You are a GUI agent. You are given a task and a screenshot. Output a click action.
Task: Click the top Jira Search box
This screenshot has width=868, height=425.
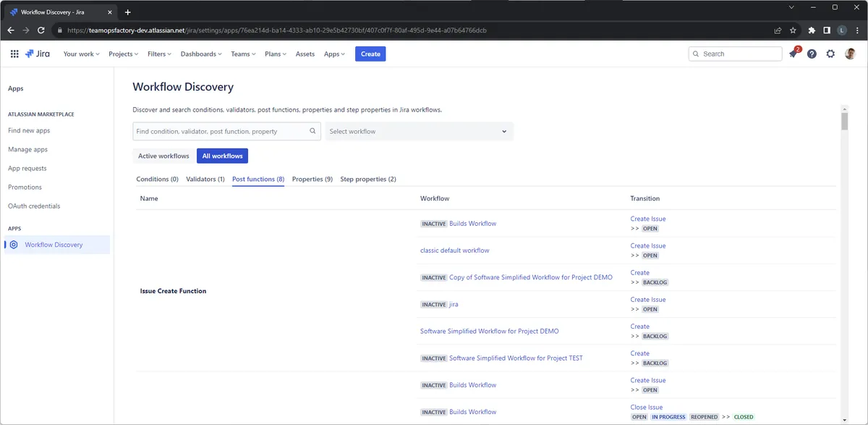pyautogui.click(x=735, y=54)
